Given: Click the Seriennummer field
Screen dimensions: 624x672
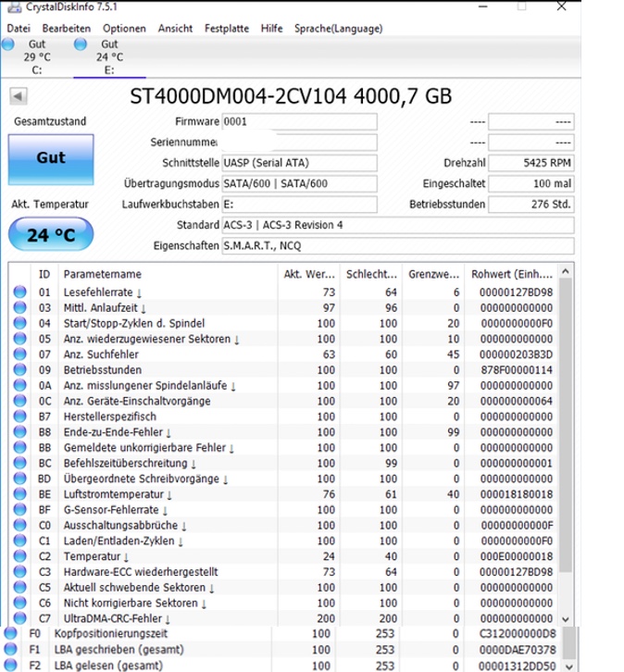Looking at the screenshot, I should [x=299, y=143].
